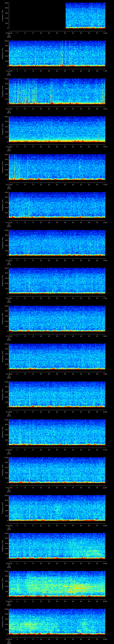Select the spectrogram panel starting at 16:24:00
This screenshot has height=644, width=114.
[x=57, y=584]
